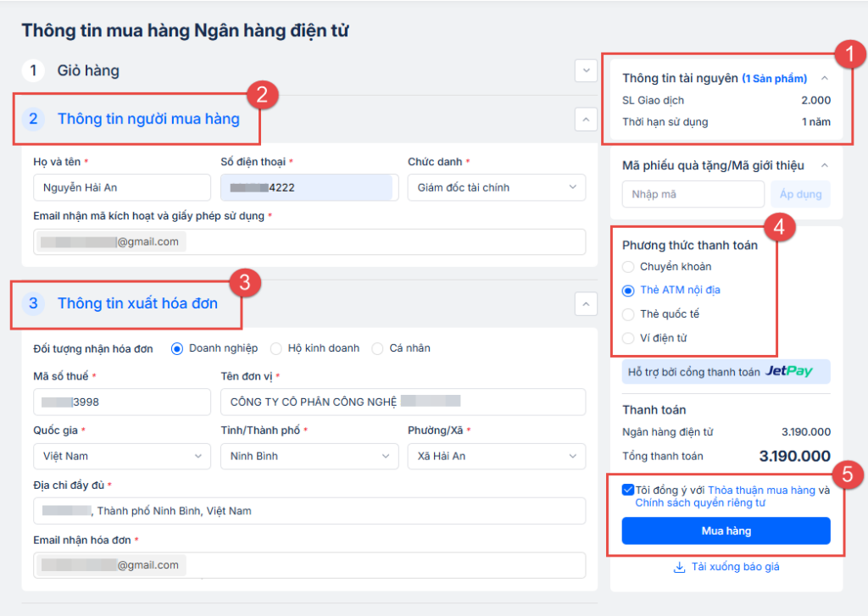The width and height of the screenshot is (868, 616).
Task: Open the Chính sách quyền riêng tư link
Action: click(700, 502)
